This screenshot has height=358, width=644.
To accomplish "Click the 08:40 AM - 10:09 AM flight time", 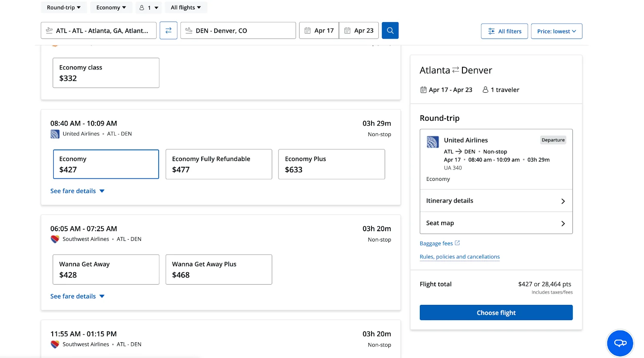I will [84, 123].
